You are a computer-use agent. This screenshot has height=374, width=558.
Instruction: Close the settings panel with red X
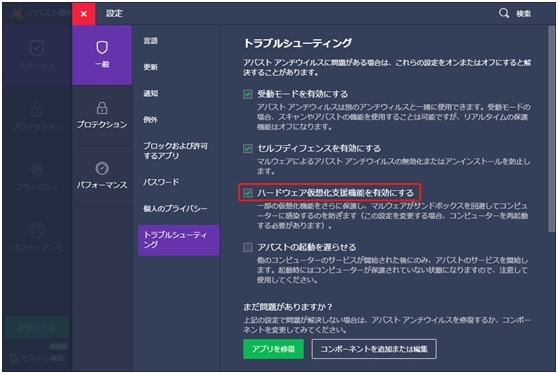[x=84, y=14]
